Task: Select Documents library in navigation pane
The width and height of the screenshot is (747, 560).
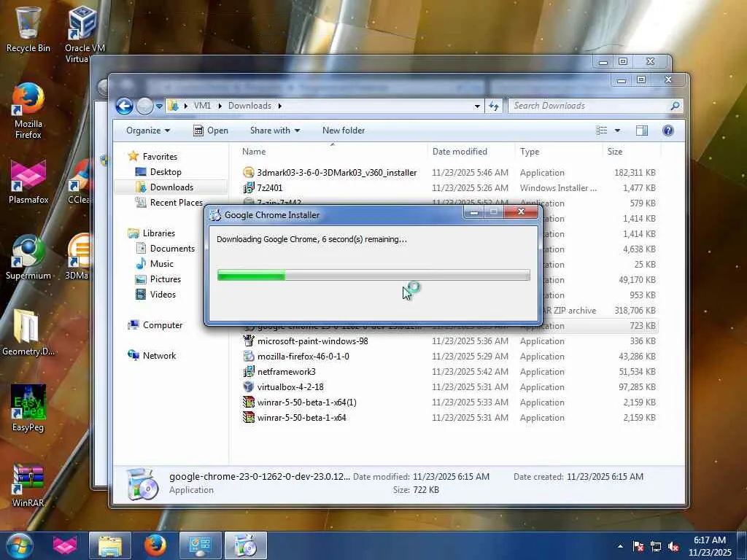Action: click(166, 248)
